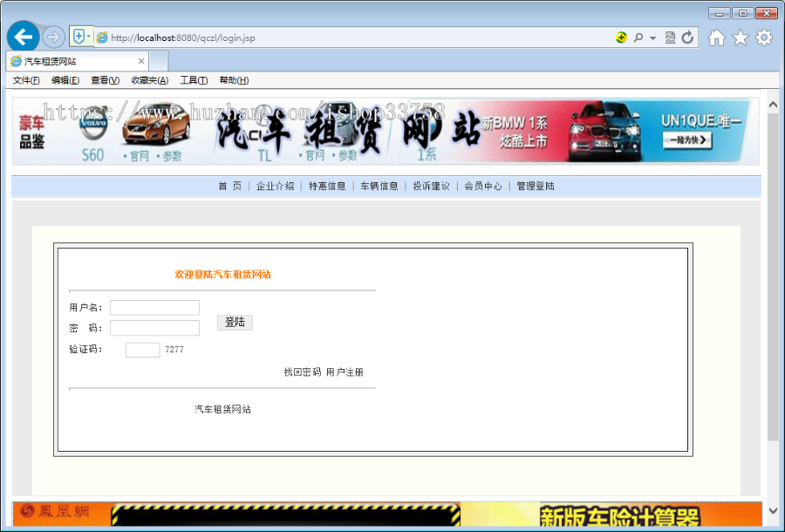
Task: Click the site favicon on the page tab
Action: coord(16,61)
